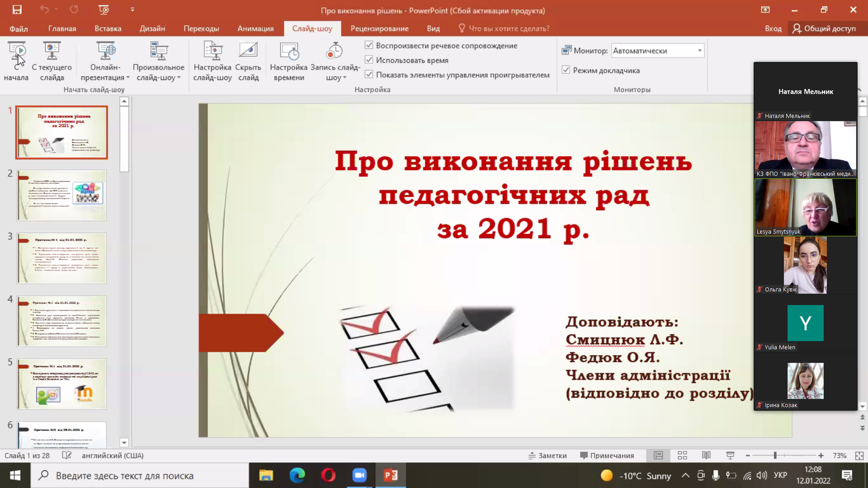The image size is (868, 488).
Task: Open the Дизайн ribbon tab
Action: coord(152,29)
